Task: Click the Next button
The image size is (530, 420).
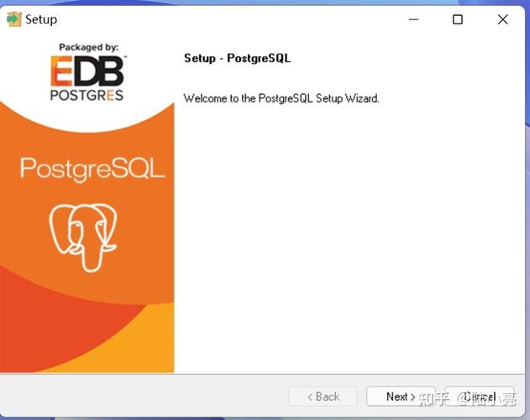Action: click(401, 396)
